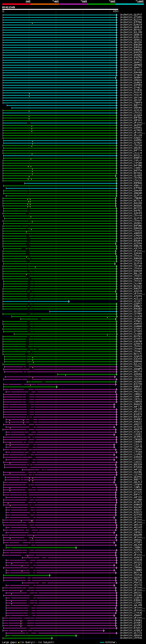The width and height of the screenshot is (146, 644).
Task: Select the UniRef100_A9QU41 label
Action: click(131, 80)
